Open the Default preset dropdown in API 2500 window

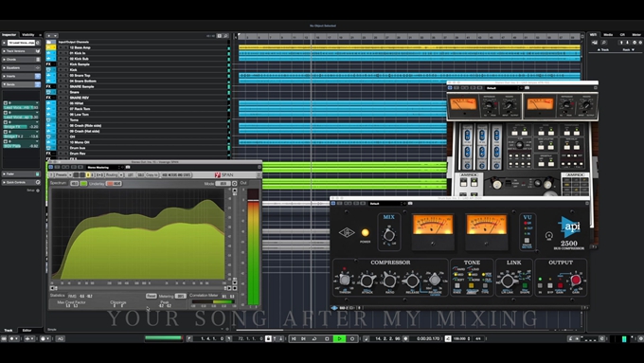387,204
